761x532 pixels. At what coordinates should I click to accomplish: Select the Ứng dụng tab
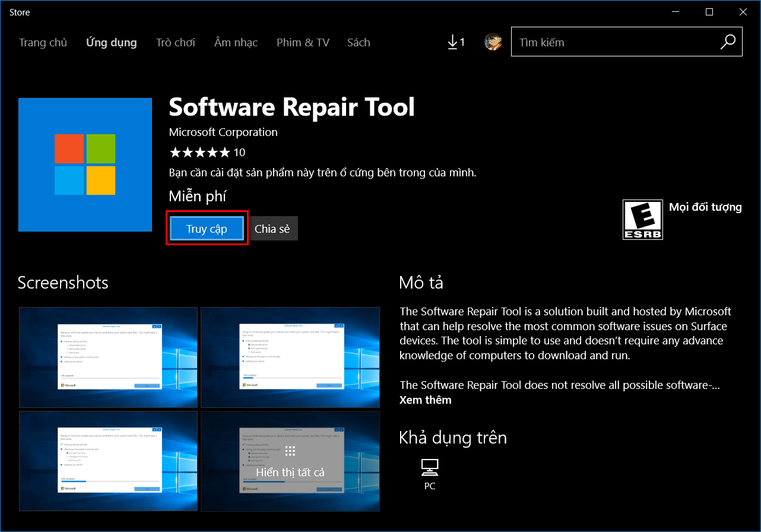pos(111,42)
